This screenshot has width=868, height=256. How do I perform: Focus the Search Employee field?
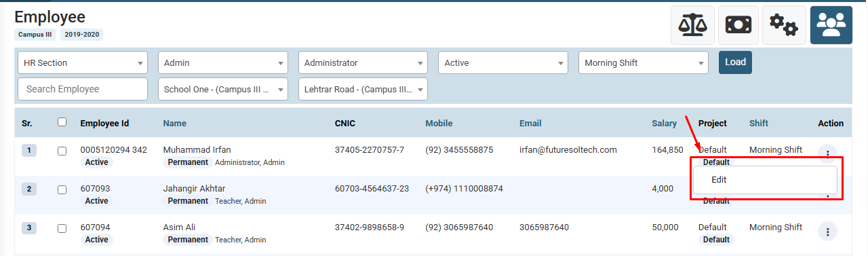click(83, 89)
